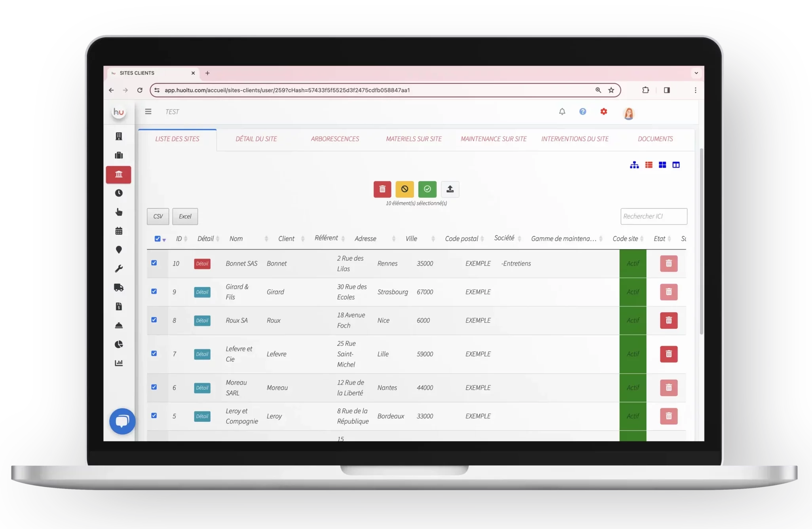Open the wrench maintenance sidebar icon
Image resolution: width=812 pixels, height=529 pixels.
[119, 269]
